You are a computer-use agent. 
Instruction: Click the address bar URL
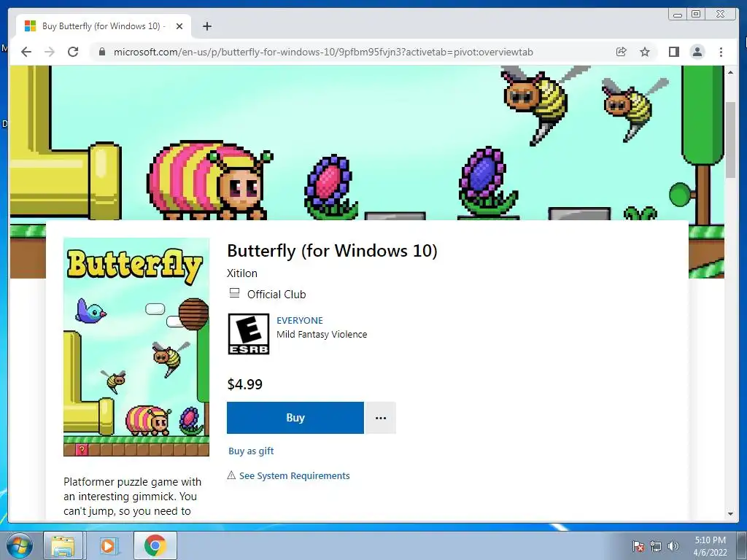pyautogui.click(x=323, y=52)
